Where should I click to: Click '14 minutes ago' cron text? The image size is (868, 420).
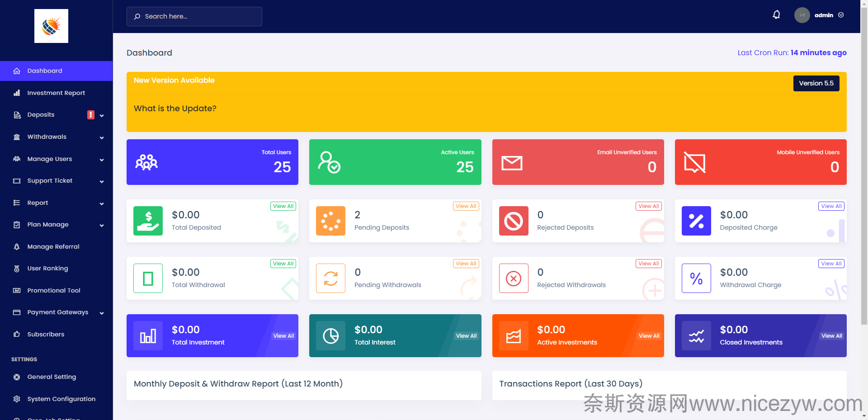click(818, 52)
